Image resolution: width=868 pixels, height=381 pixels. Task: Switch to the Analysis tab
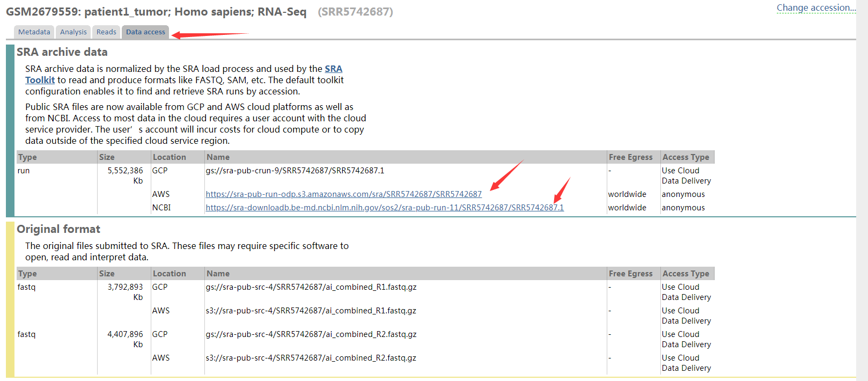[73, 32]
